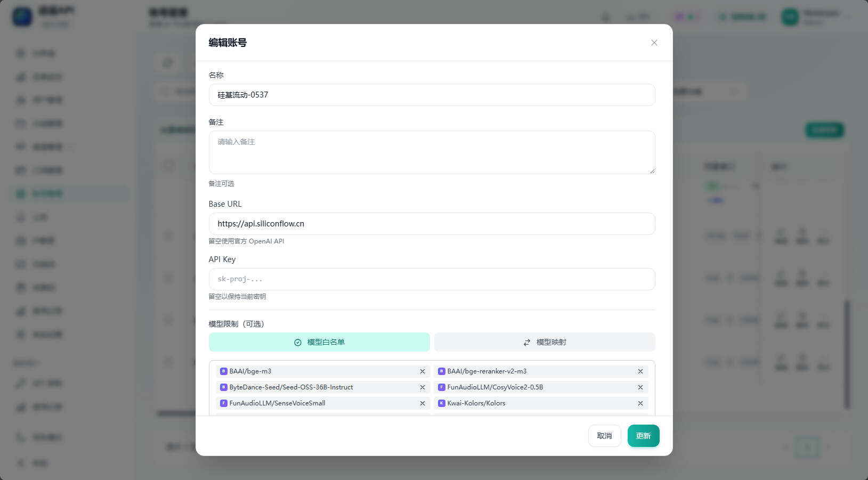
Task: Focus the 备注 textarea
Action: 432,152
